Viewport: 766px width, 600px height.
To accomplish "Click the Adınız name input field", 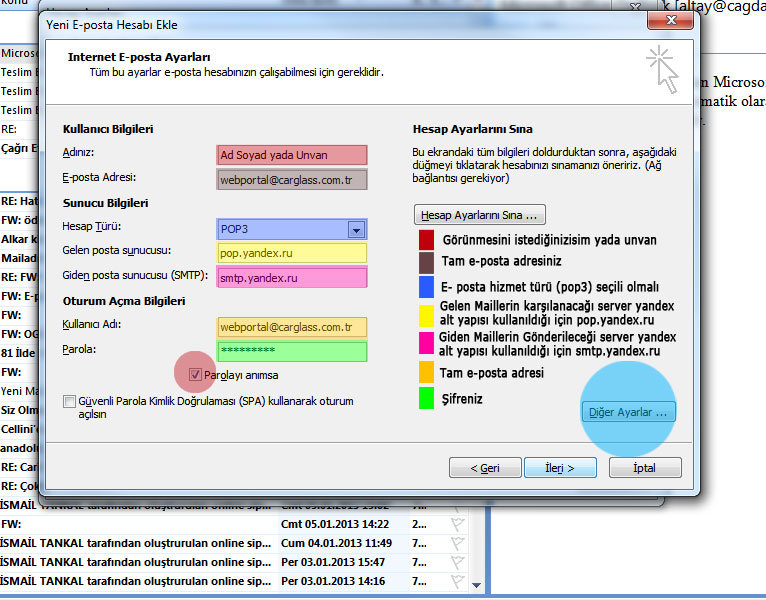I will coord(292,155).
